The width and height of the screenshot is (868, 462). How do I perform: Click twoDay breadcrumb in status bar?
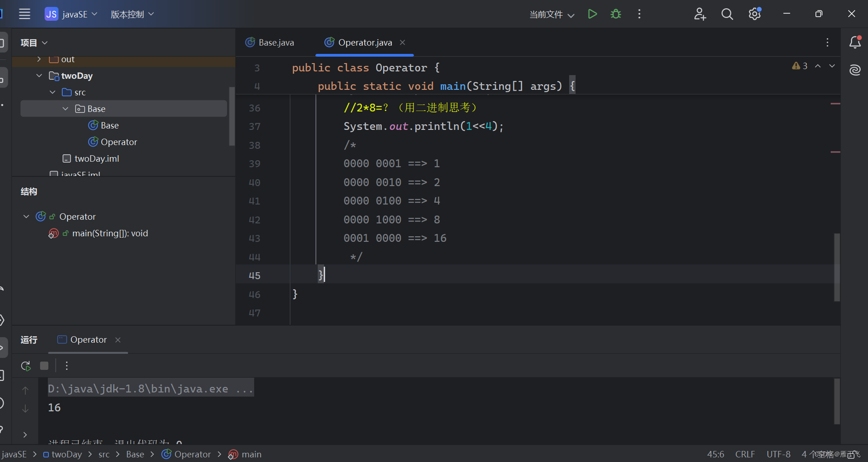pos(63,454)
